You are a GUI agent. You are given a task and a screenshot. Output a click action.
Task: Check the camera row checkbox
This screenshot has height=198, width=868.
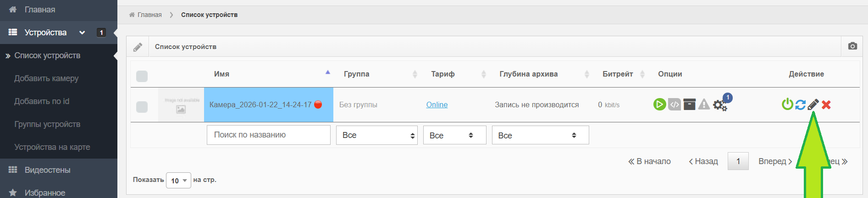142,107
